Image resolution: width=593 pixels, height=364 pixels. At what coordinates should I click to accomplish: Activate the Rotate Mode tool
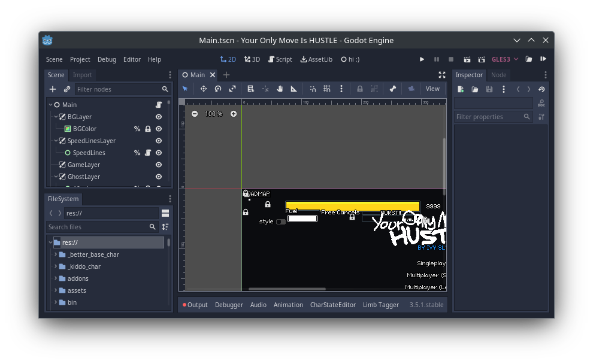tap(218, 89)
